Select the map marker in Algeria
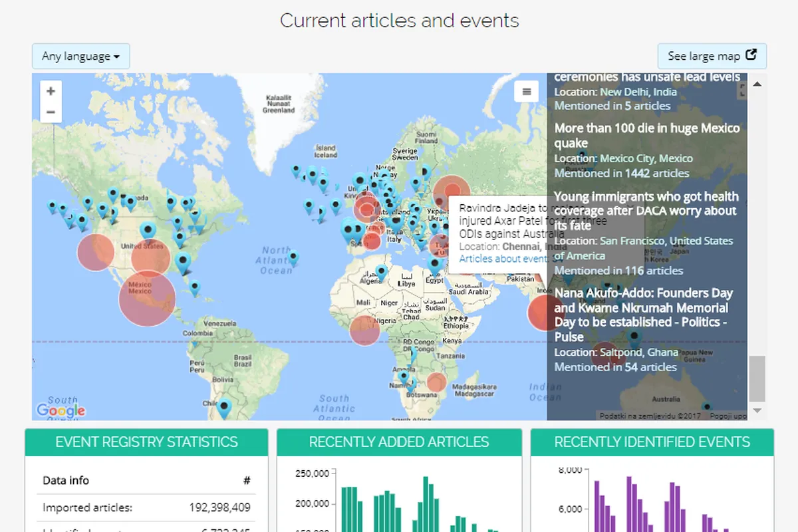The height and width of the screenshot is (532, 798). click(381, 272)
